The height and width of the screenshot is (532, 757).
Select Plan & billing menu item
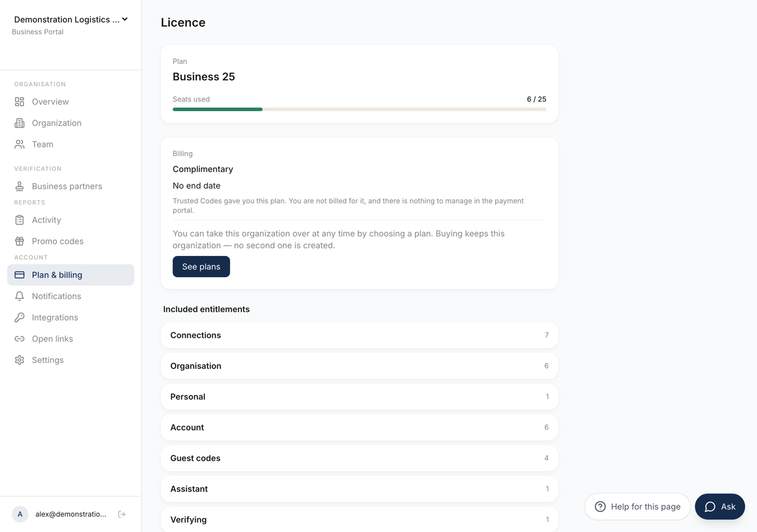(71, 275)
